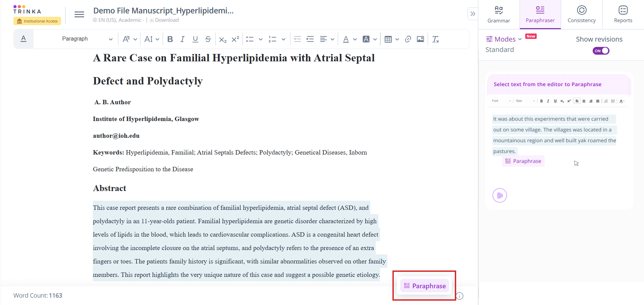The height and width of the screenshot is (305, 644).
Task: Click the Keywords paragraph
Action: click(230, 161)
